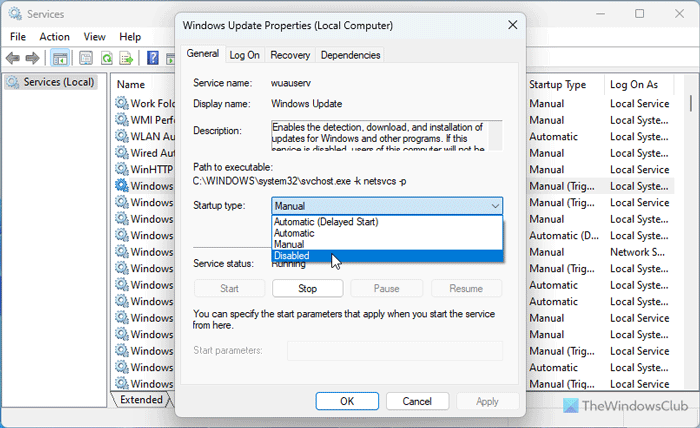Click the Export List toolbar icon
Screen dimensions: 700x428
coord(127,58)
